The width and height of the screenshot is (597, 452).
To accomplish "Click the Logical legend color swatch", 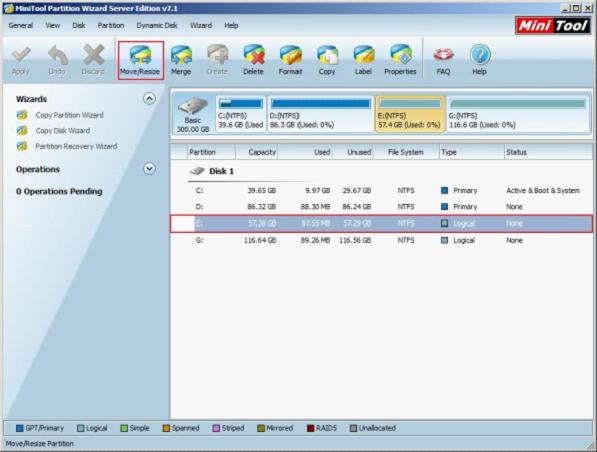I will 80,428.
